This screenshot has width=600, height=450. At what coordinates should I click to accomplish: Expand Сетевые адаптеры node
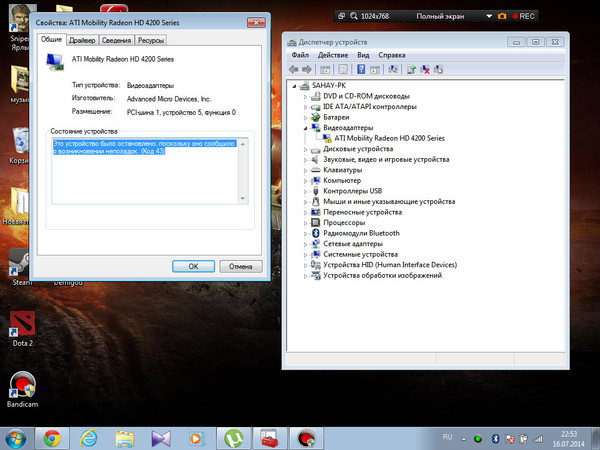tap(305, 244)
